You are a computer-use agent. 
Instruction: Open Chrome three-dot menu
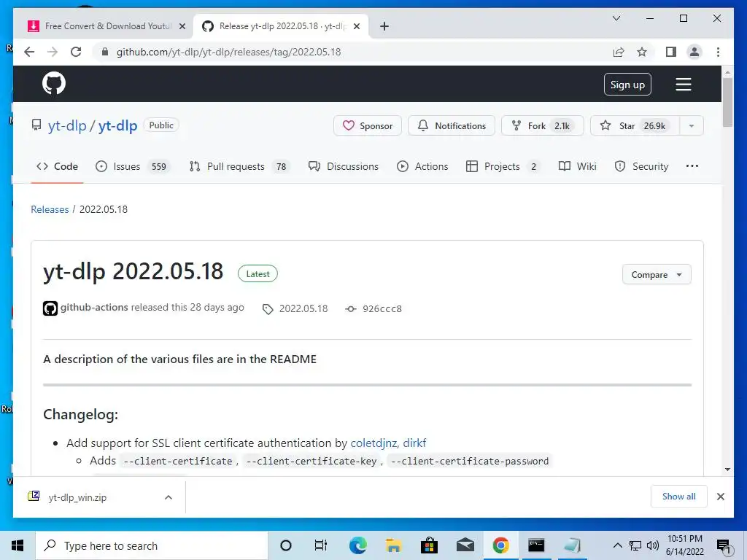[x=718, y=52]
